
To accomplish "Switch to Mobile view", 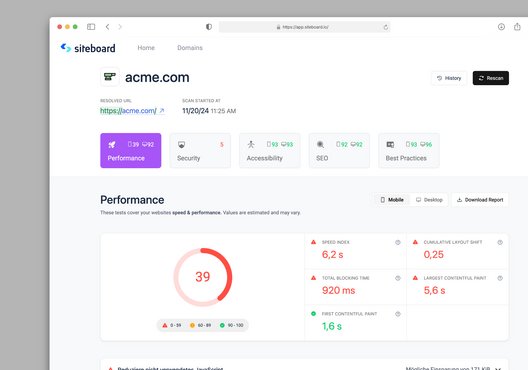I will pos(392,200).
